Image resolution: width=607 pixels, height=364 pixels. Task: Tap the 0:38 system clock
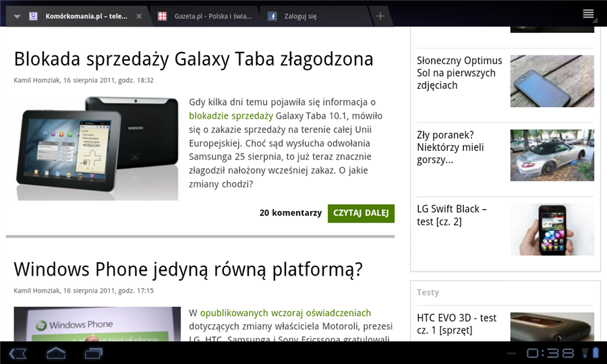pos(551,353)
